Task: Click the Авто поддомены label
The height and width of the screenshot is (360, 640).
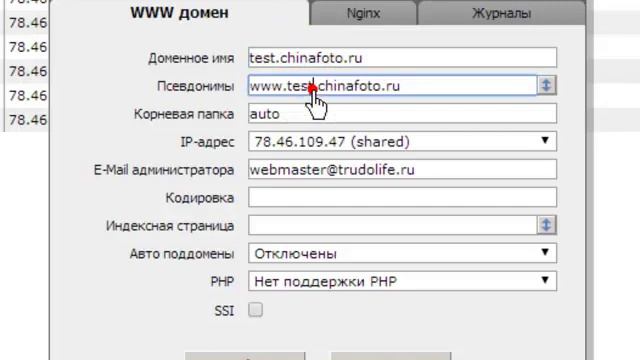Action: (182, 254)
